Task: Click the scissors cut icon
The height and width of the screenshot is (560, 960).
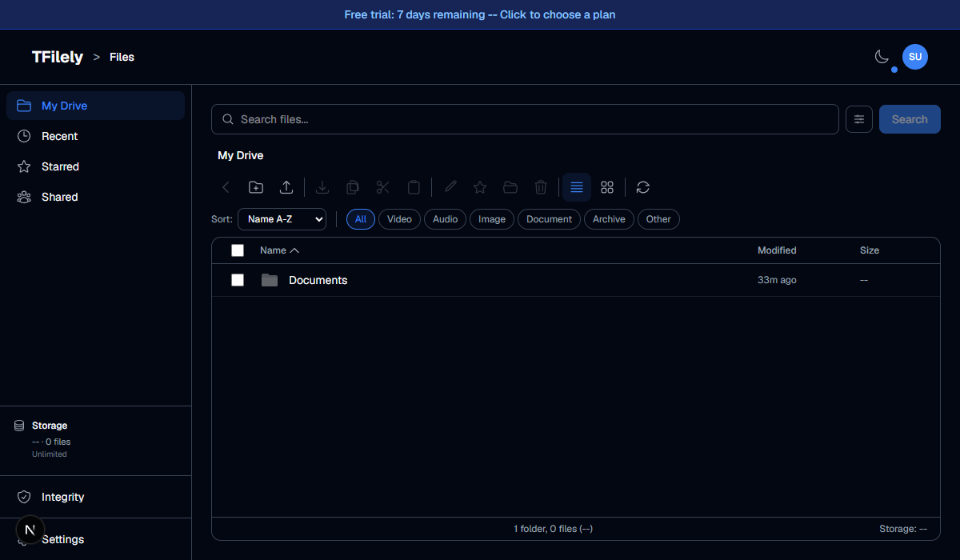Action: [383, 187]
